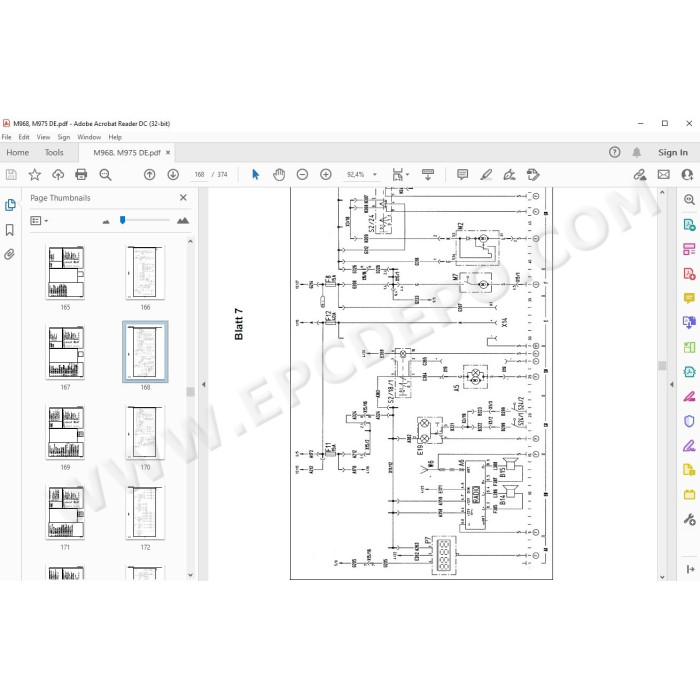The image size is (700, 700).
Task: Open the attachments paperclip panel
Action: click(9, 254)
